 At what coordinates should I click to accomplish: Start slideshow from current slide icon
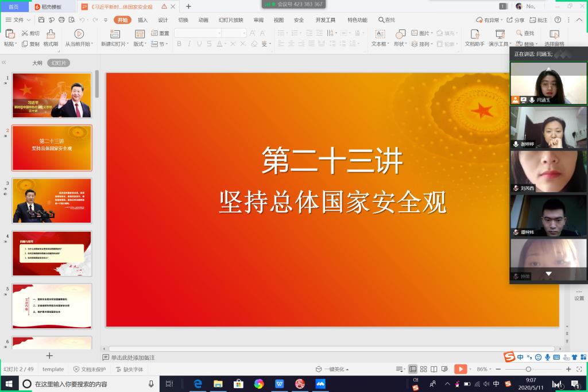pos(79,34)
